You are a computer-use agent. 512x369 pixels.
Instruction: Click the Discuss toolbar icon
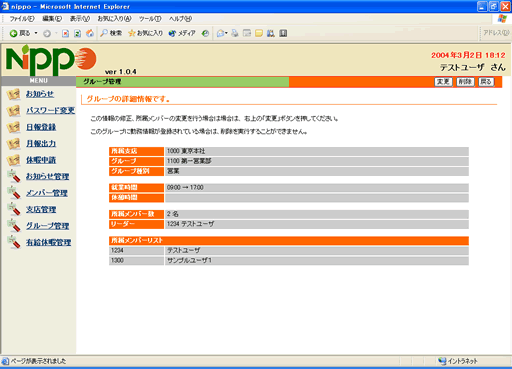(x=259, y=33)
